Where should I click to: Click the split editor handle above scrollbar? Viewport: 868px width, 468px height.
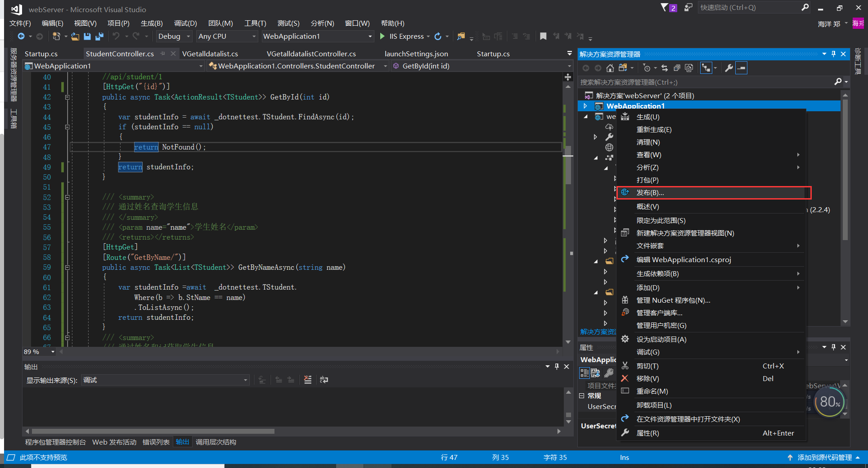(x=568, y=77)
